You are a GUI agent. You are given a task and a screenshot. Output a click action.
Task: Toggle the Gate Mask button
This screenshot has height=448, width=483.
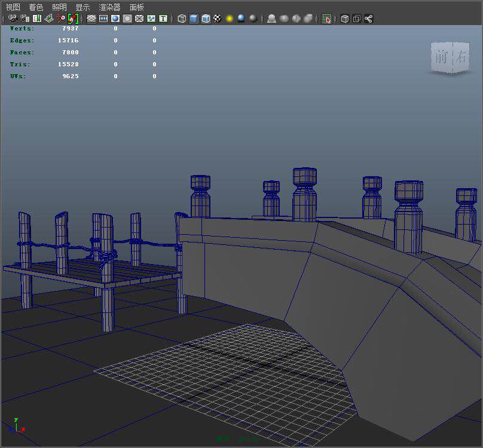click(127, 19)
